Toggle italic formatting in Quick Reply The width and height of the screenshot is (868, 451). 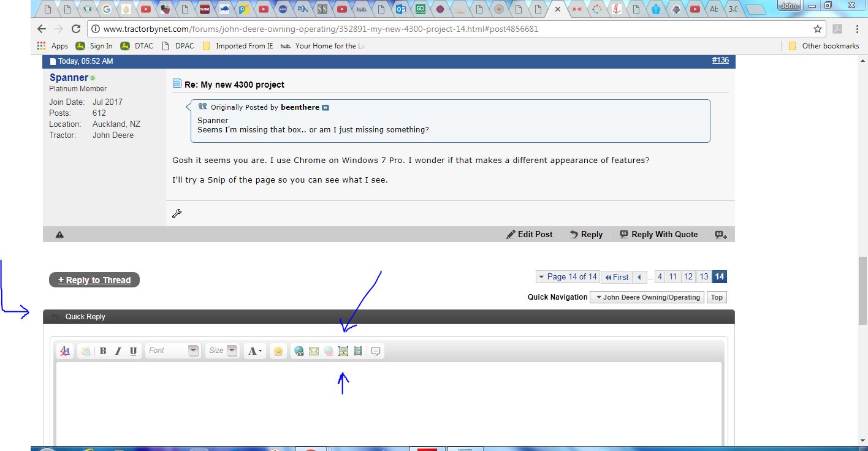point(118,351)
